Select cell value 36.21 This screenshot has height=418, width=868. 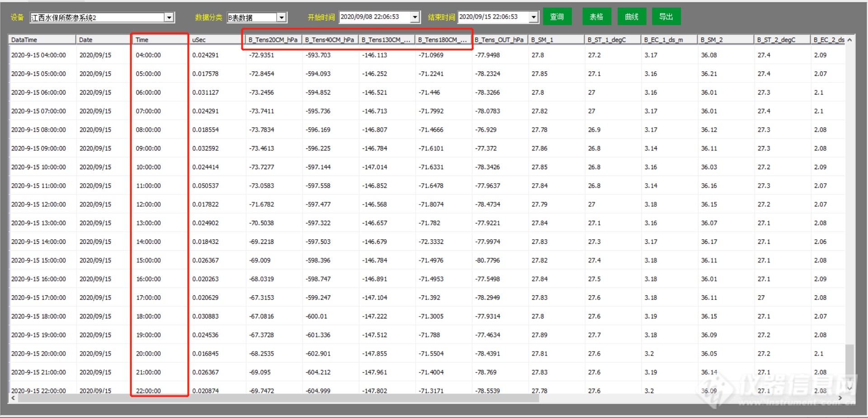[709, 74]
